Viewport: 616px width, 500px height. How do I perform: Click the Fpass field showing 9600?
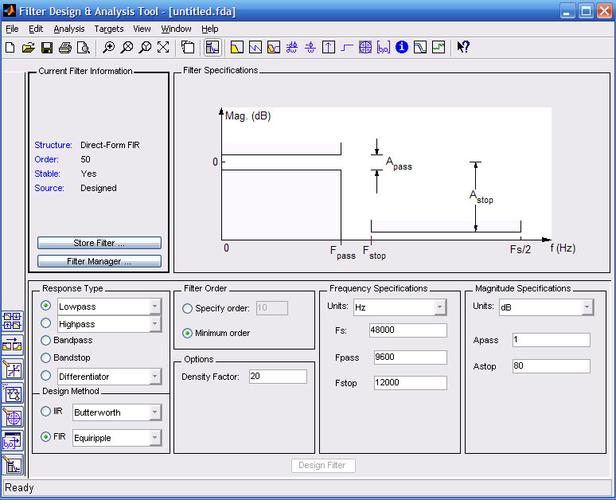click(x=410, y=357)
